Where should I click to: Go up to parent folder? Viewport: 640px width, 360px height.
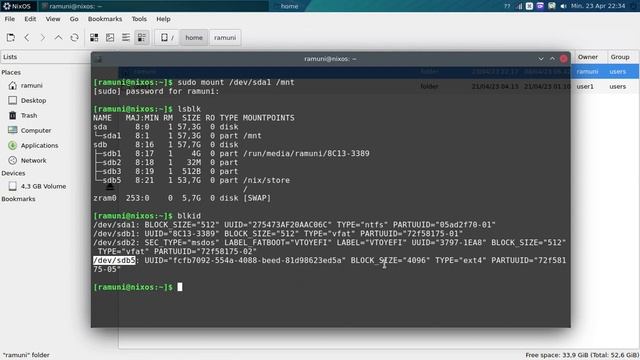(58, 38)
